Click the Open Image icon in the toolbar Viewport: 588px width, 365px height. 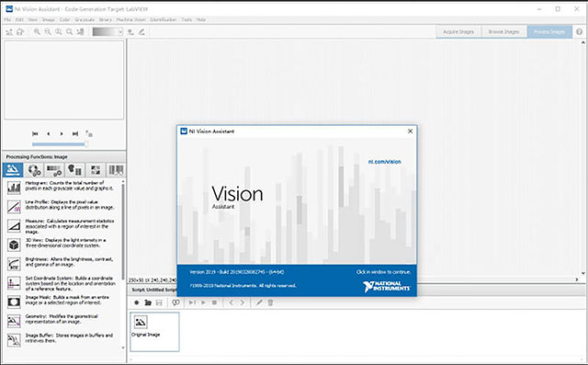point(9,32)
